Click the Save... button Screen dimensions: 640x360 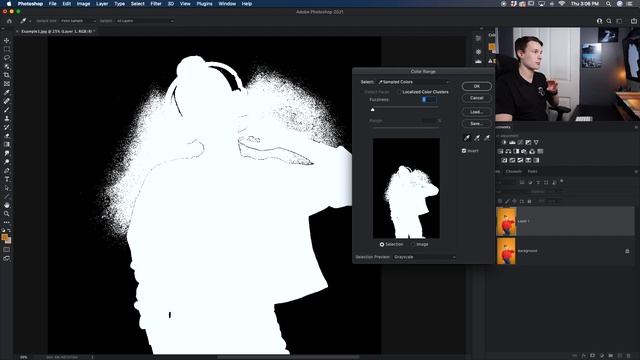coord(476,124)
